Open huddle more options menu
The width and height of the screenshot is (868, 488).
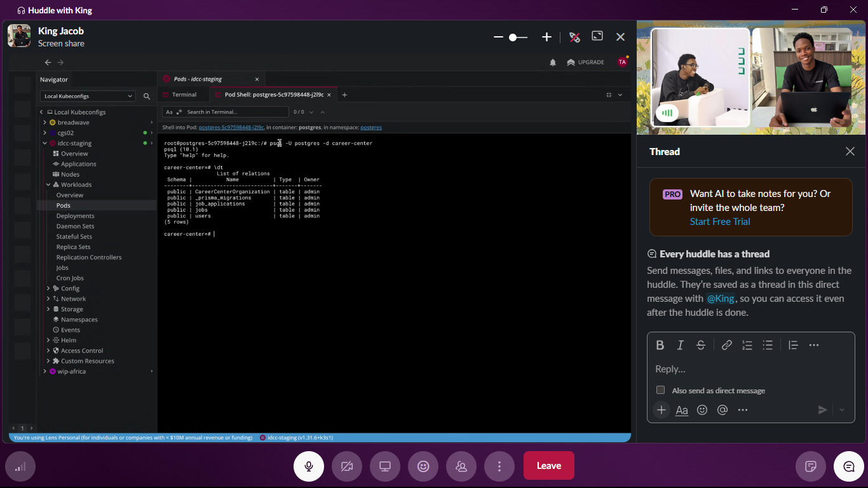(499, 466)
